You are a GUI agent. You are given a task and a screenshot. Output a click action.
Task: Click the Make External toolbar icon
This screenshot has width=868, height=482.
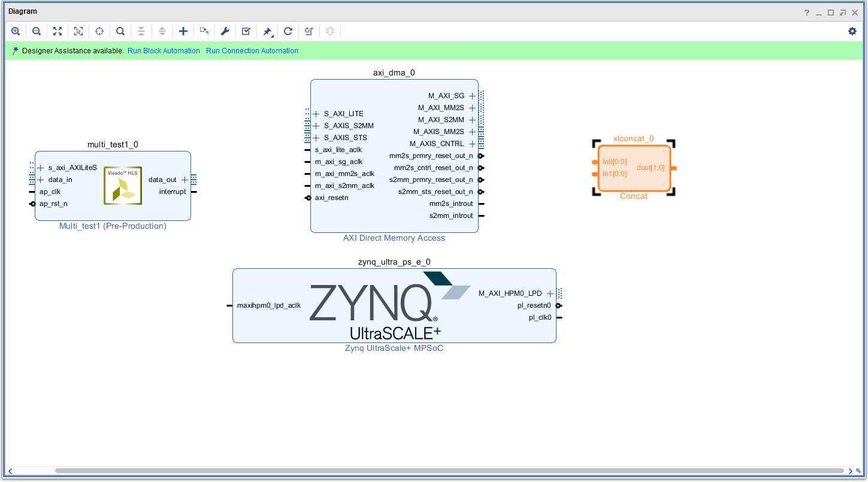point(204,31)
